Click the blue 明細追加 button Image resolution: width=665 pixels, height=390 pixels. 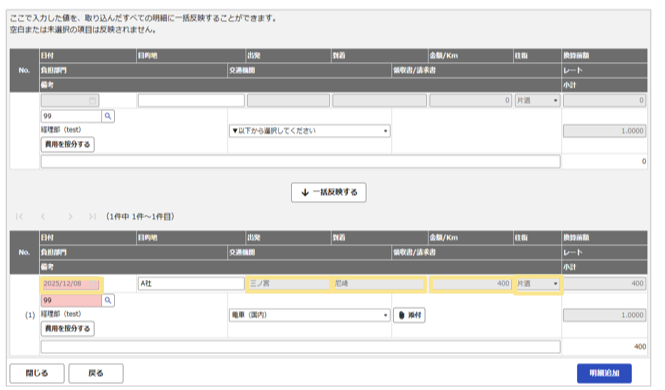point(604,373)
